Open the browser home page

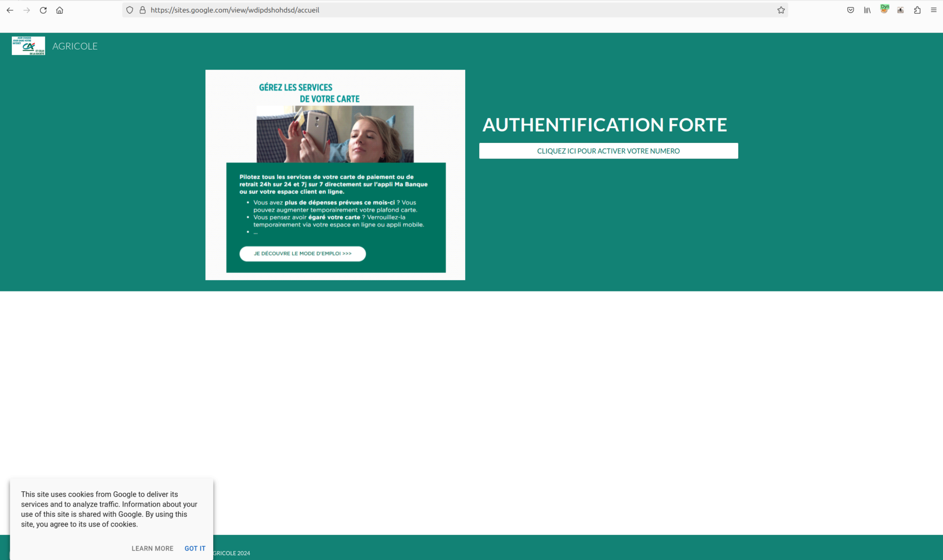[59, 10]
